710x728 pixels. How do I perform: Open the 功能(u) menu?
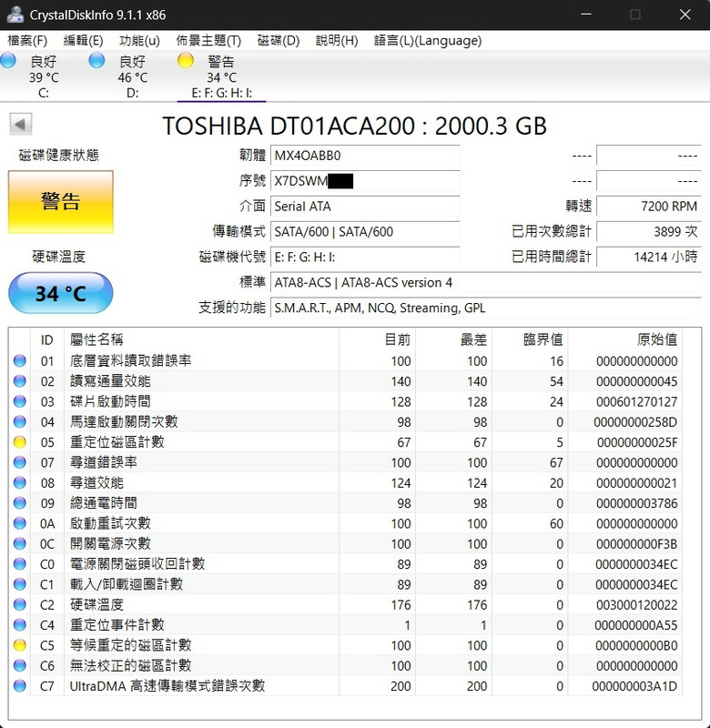pos(139,41)
